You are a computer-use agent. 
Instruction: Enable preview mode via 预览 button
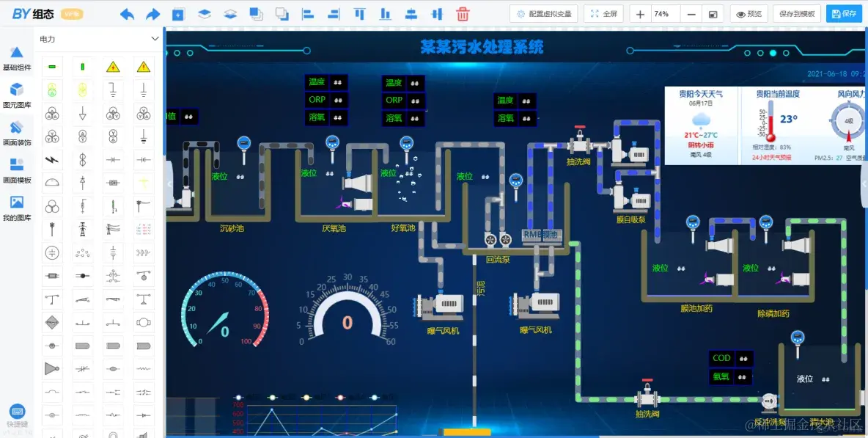tap(749, 12)
